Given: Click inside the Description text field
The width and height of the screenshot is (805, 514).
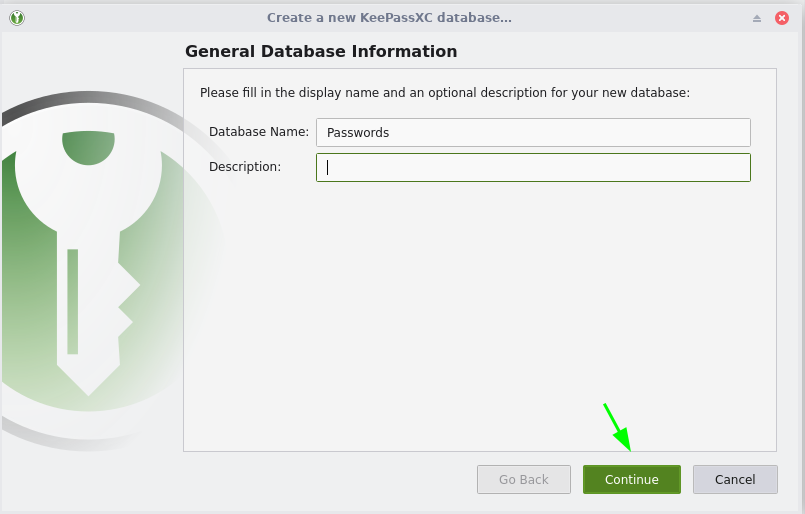Looking at the screenshot, I should point(532,167).
